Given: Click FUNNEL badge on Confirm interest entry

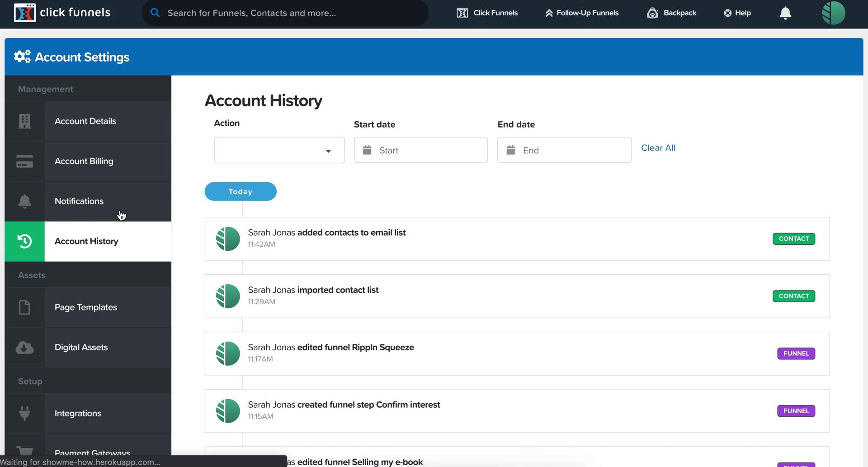Looking at the screenshot, I should 796,411.
